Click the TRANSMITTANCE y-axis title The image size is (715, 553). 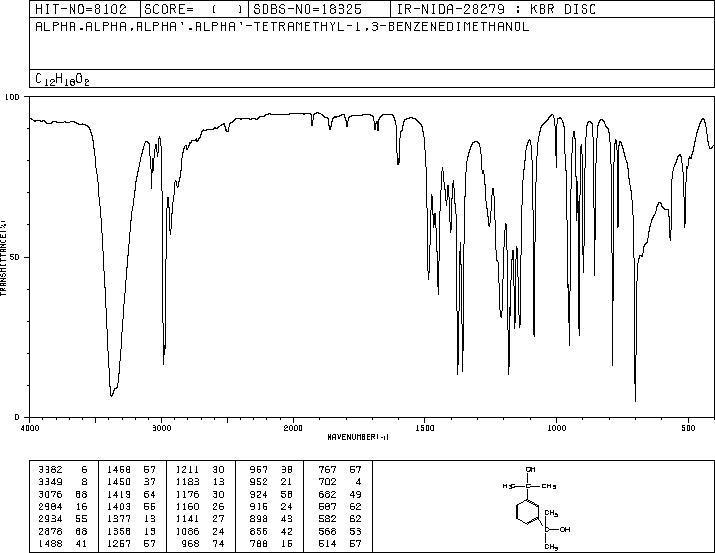pos(3,258)
